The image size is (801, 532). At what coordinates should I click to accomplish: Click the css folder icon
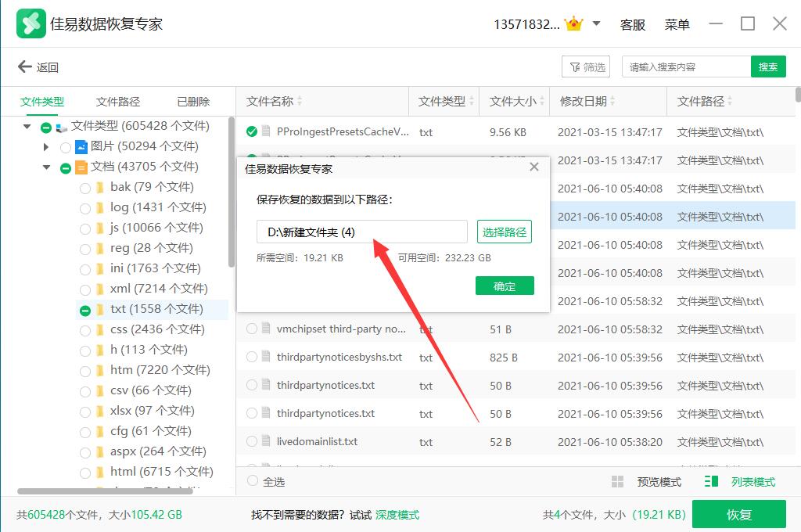(100, 330)
